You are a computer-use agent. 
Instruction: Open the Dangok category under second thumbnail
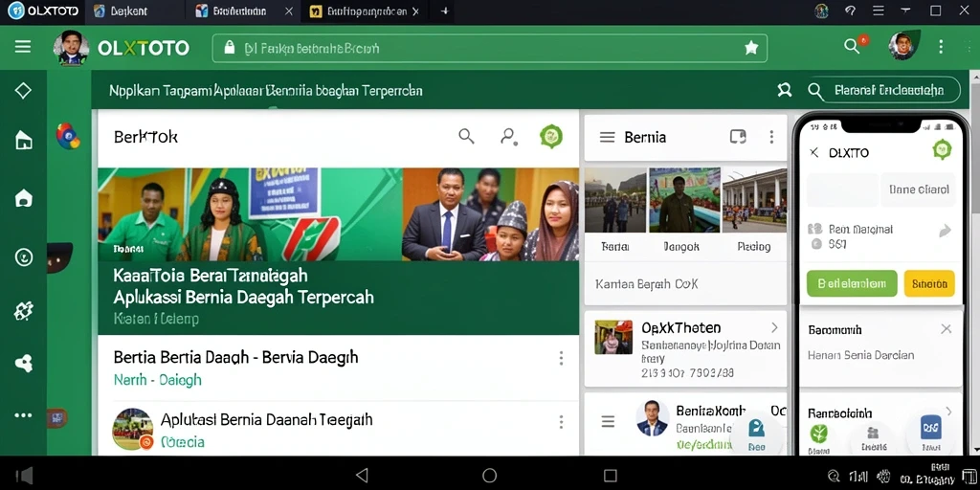pos(681,246)
